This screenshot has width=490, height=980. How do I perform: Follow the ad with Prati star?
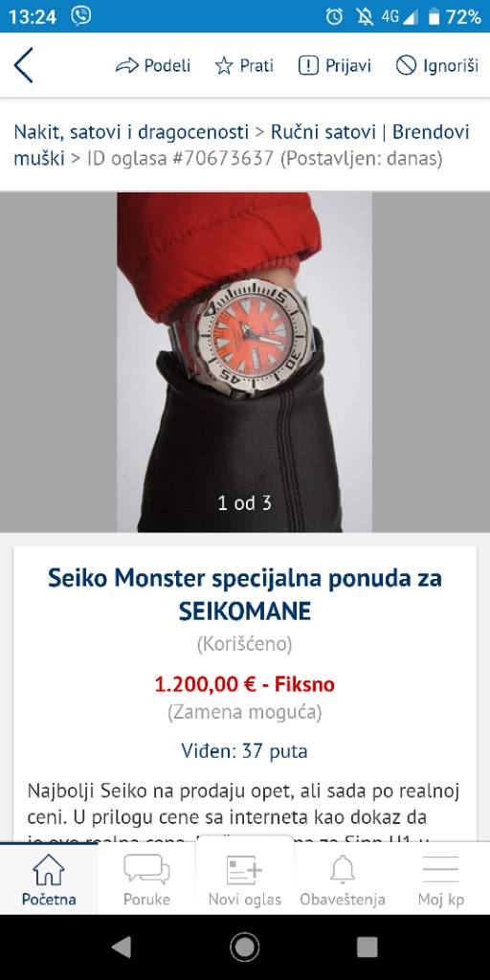[244, 66]
